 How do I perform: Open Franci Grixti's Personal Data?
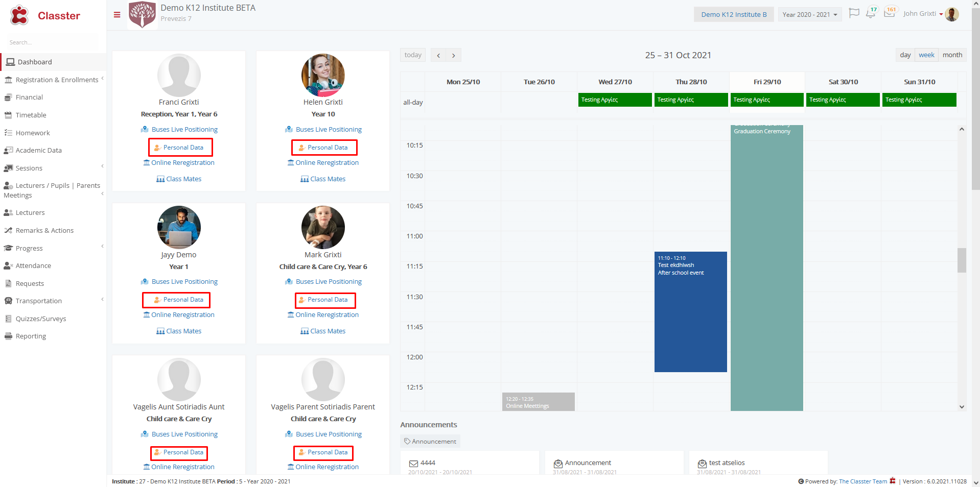(179, 148)
